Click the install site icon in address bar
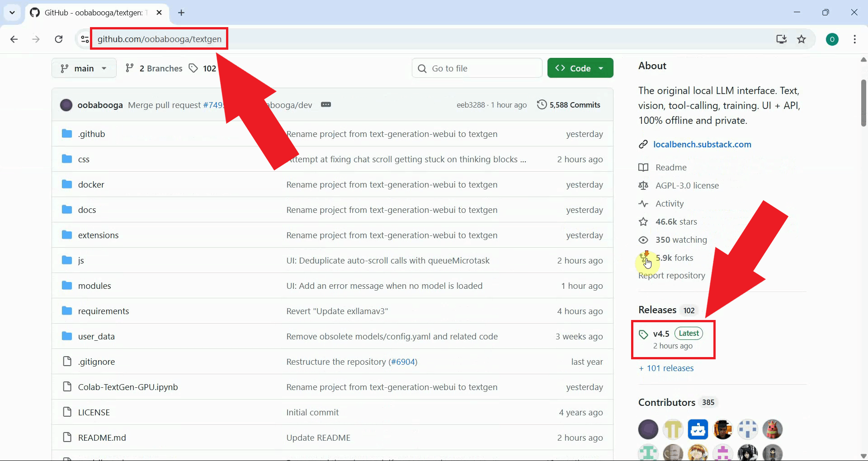Image resolution: width=868 pixels, height=461 pixels. pyautogui.click(x=781, y=39)
